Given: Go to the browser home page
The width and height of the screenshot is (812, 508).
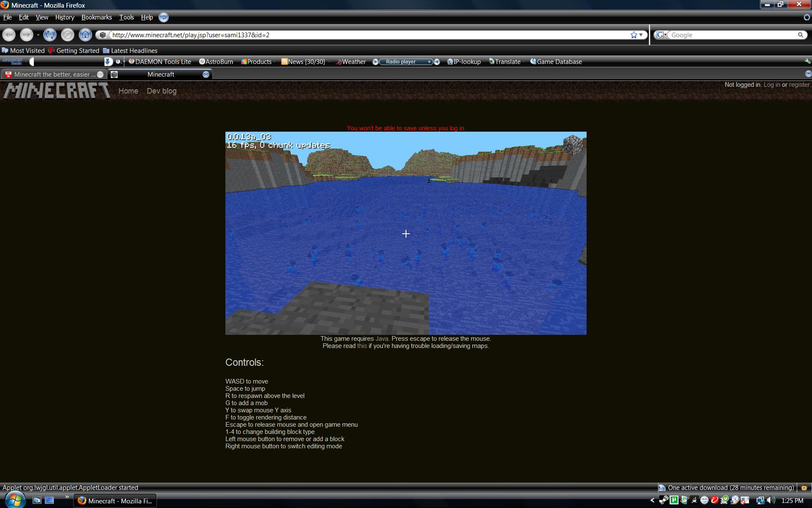Looking at the screenshot, I should [85, 35].
